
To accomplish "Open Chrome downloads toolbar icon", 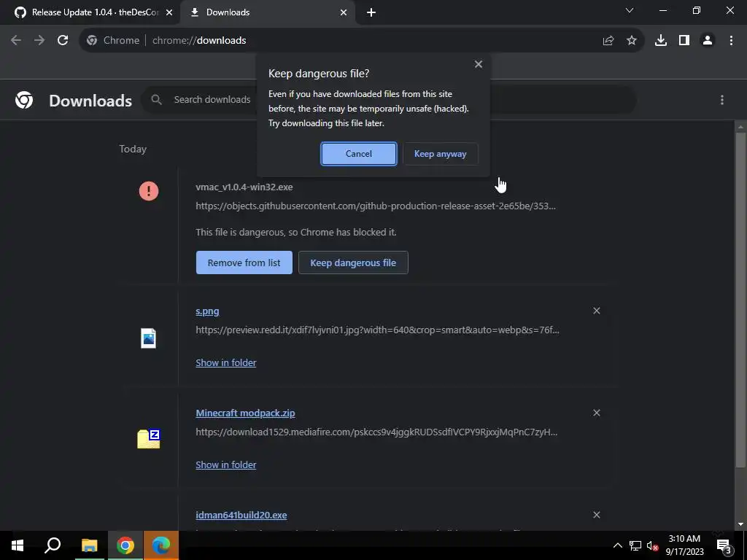I will click(x=661, y=41).
